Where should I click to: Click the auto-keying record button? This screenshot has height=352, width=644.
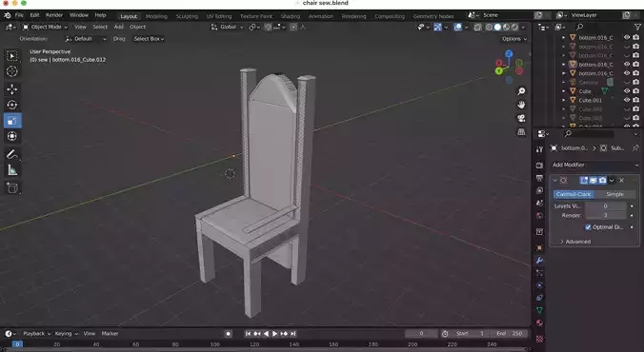229,334
